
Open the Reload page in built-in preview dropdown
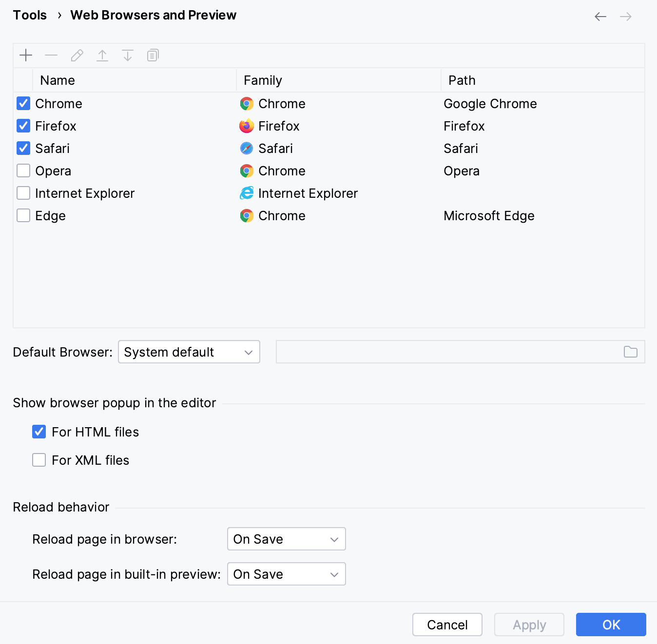pyautogui.click(x=286, y=574)
